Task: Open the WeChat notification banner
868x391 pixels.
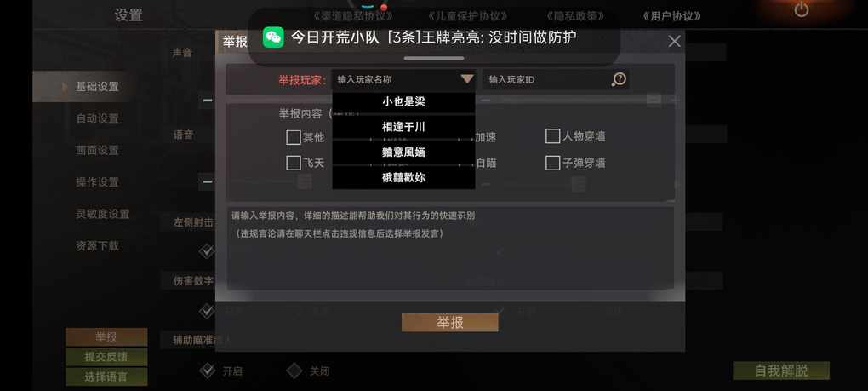Action: tap(433, 37)
